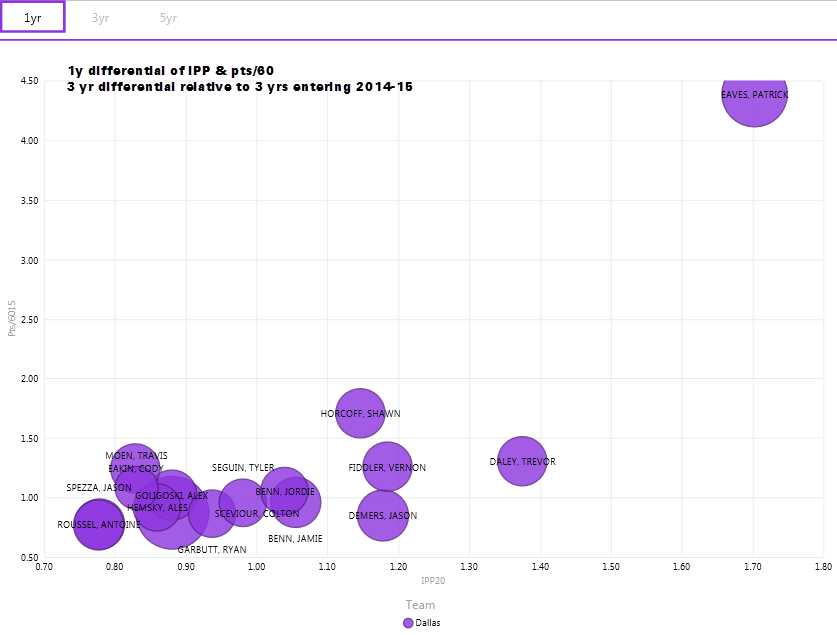This screenshot has height=635, width=837.
Task: Click the Team legend title
Action: (x=420, y=604)
